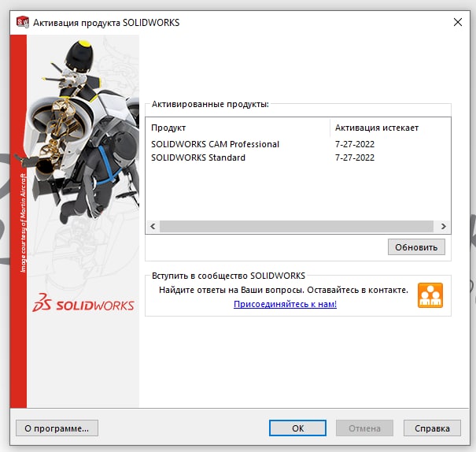Follow the Присоединяйтесь к нам! link
This screenshot has width=476, height=452.
[x=285, y=304]
